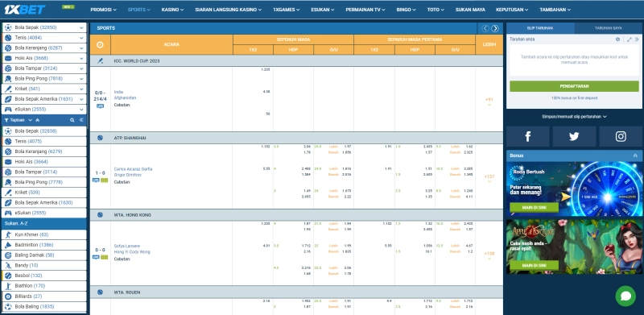Open the Bingo menu

(407, 10)
